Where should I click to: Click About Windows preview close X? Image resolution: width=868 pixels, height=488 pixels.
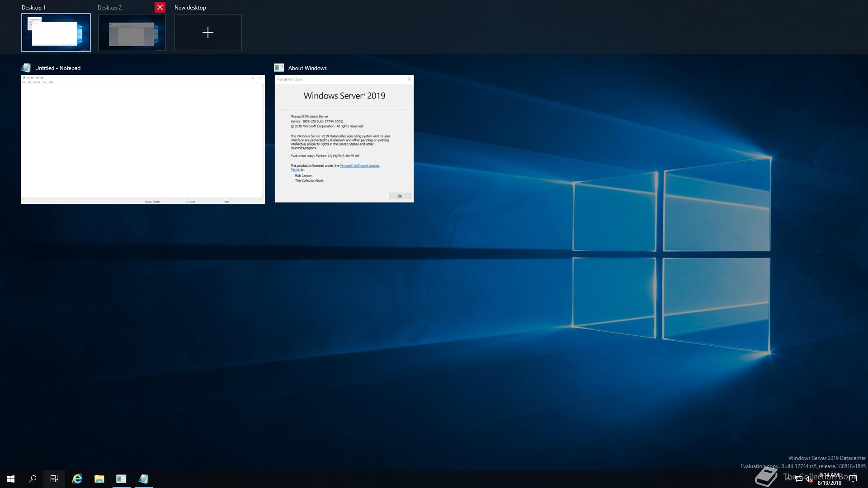[409, 79]
